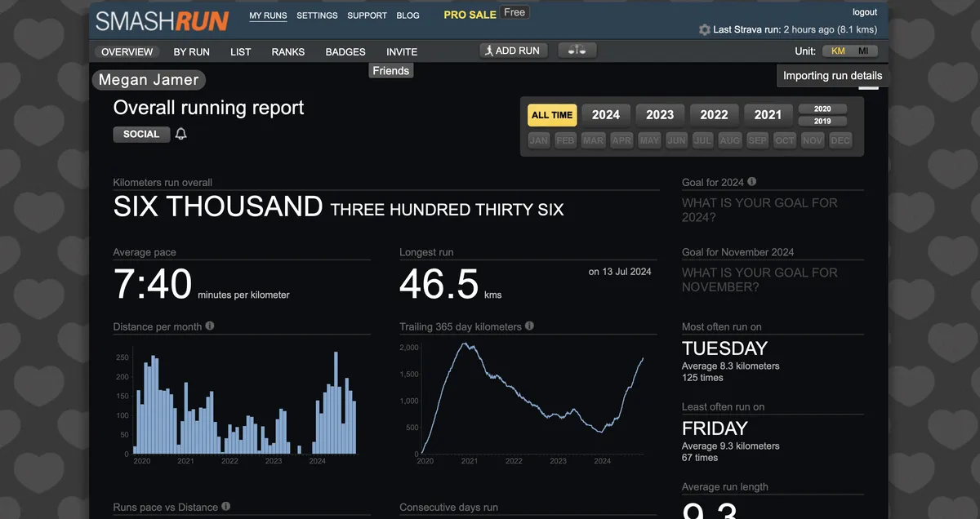Click info icon beside Trailing 365 day kilometers
Image resolution: width=980 pixels, height=519 pixels.
pyautogui.click(x=529, y=326)
